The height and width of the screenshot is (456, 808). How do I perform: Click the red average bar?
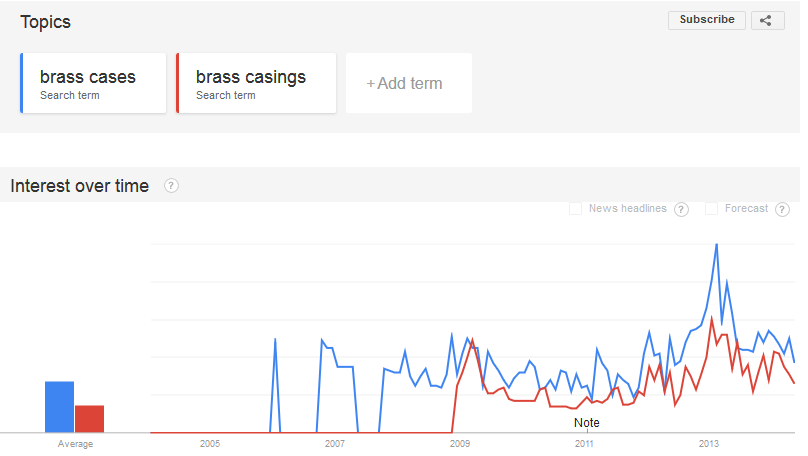point(89,419)
